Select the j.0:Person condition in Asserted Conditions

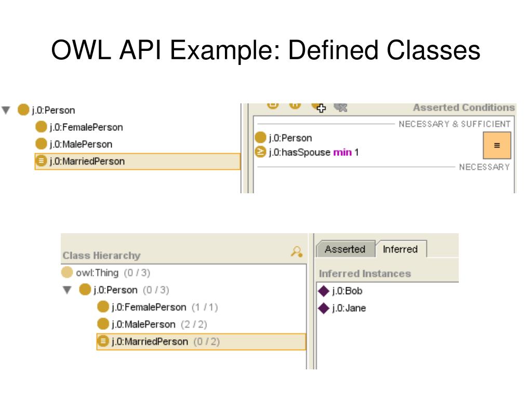[283, 138]
